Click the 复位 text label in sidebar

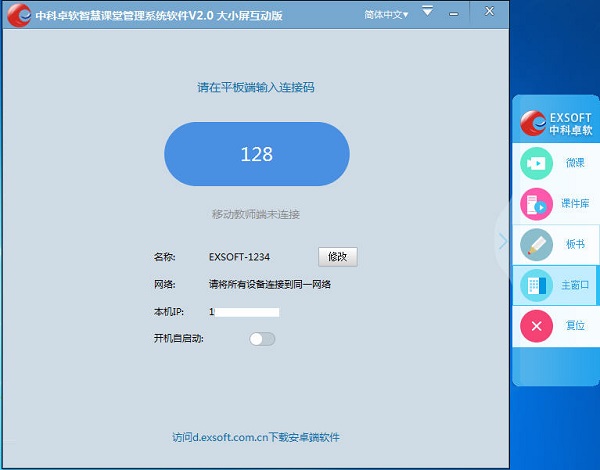575,326
